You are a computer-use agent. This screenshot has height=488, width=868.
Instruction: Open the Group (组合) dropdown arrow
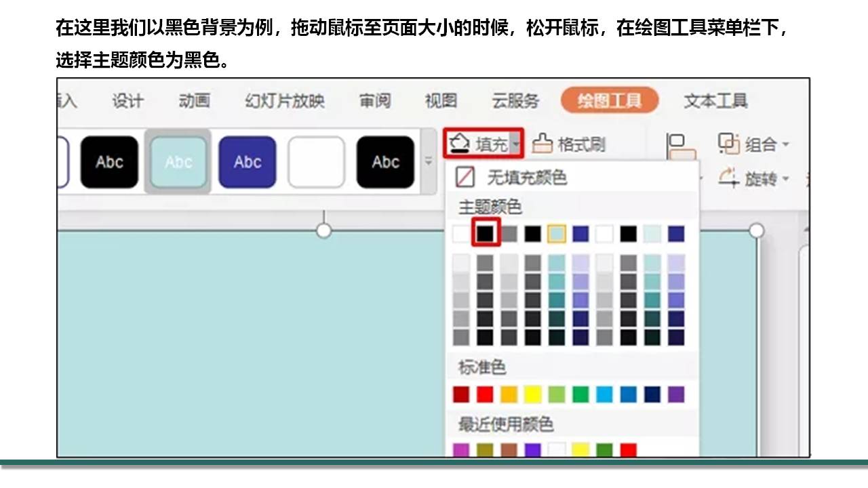coord(786,144)
